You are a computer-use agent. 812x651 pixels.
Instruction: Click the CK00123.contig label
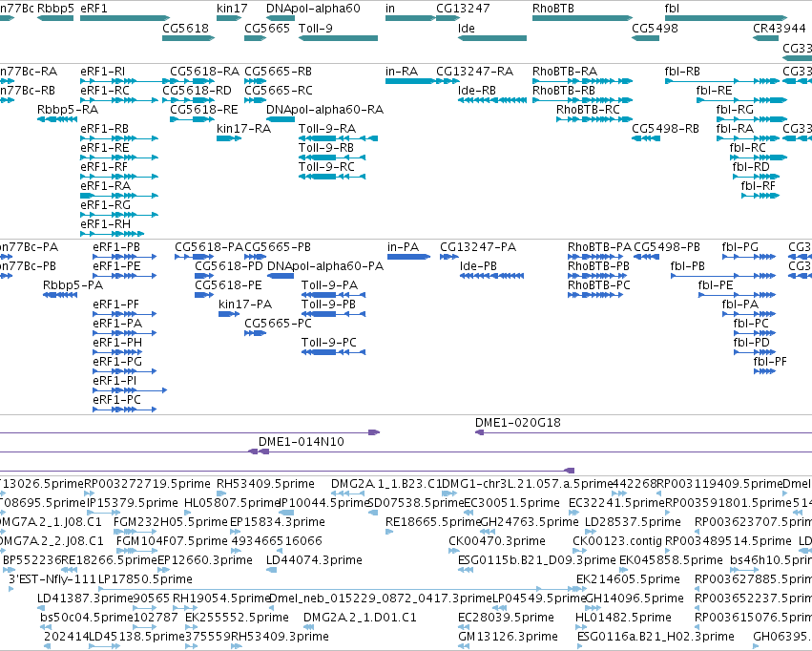pos(617,542)
